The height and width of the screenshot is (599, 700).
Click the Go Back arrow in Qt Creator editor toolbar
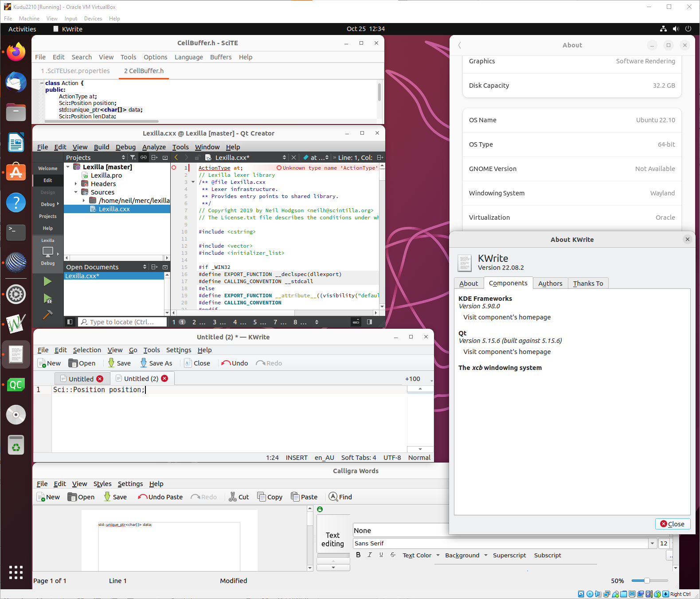click(x=176, y=157)
